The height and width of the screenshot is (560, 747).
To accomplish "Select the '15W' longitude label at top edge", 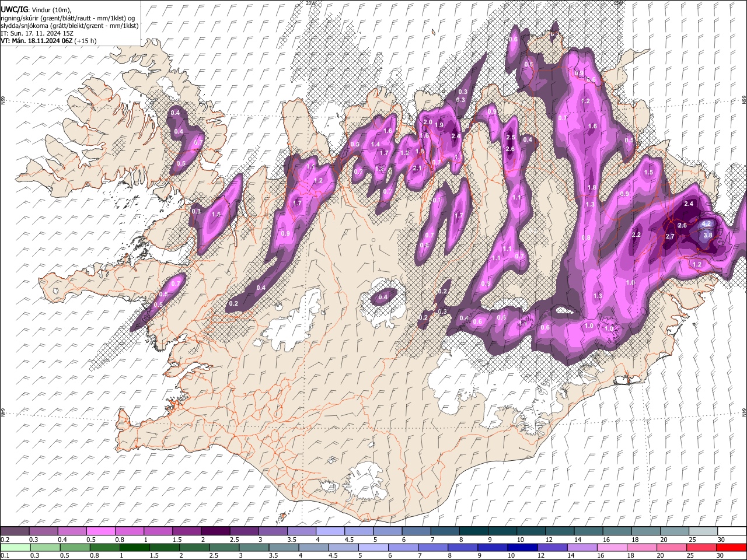I will (619, 3).
